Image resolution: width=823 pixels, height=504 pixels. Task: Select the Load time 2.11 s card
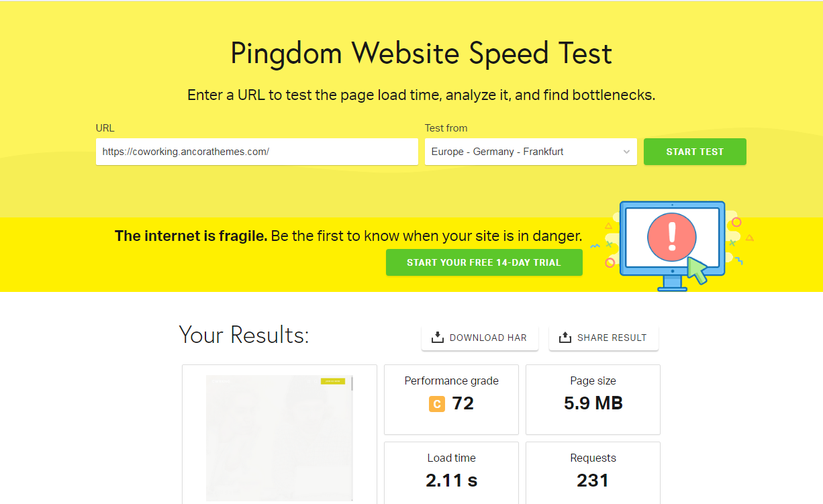(x=451, y=472)
